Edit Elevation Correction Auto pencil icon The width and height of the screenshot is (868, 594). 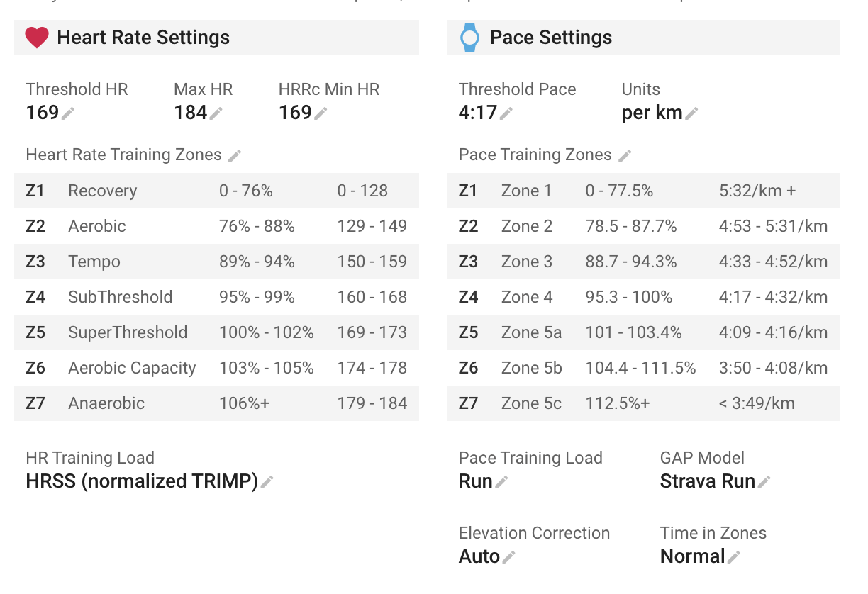[x=508, y=557]
